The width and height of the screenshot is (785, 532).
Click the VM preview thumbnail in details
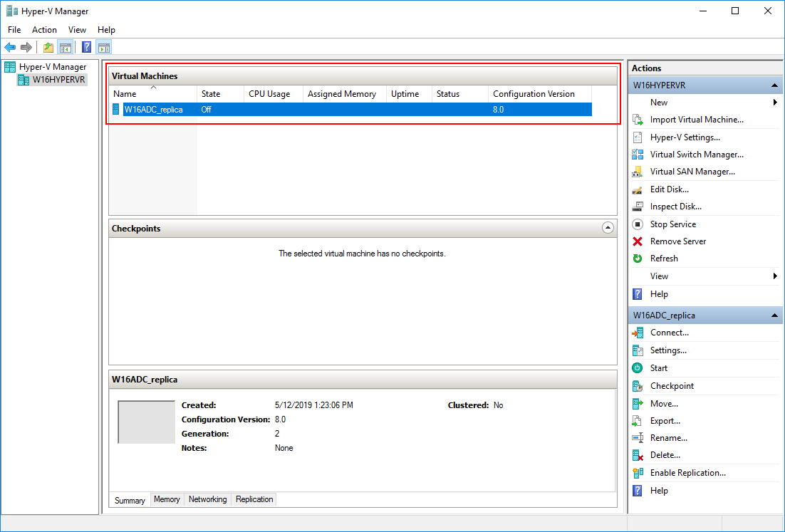point(146,422)
